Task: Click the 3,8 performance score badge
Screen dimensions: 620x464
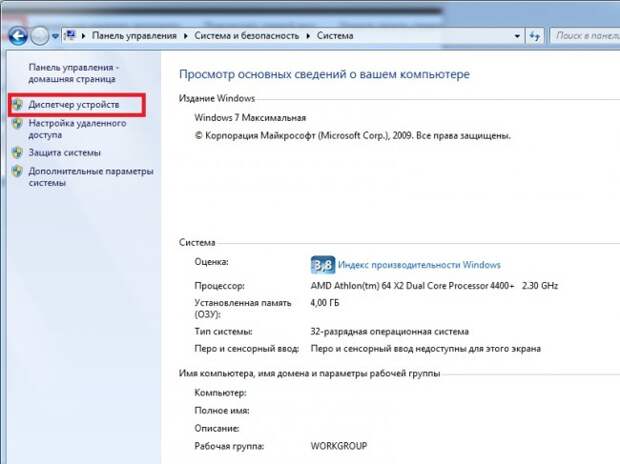Action: [323, 265]
